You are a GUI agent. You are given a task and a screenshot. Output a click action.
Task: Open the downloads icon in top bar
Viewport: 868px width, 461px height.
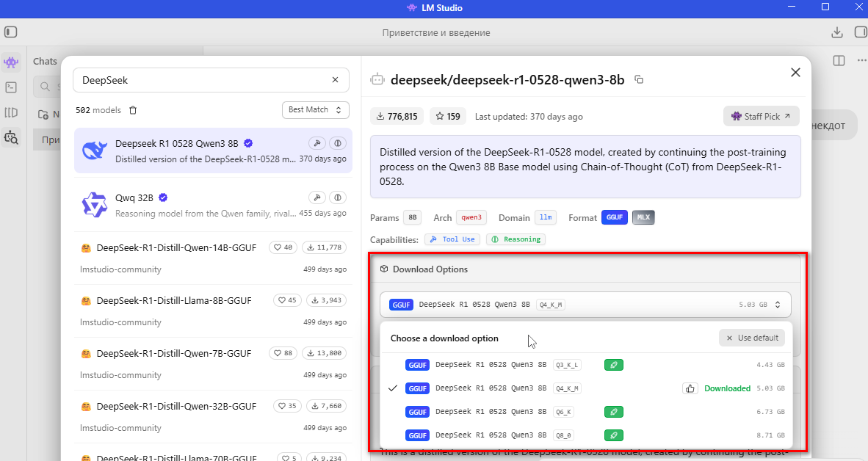837,32
